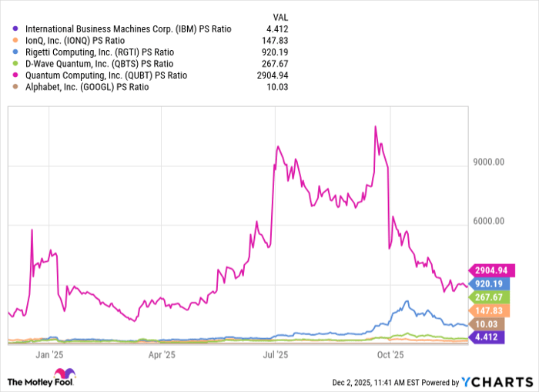Click legend value 147.83 for IonQ
The image size is (539, 392).
point(275,41)
